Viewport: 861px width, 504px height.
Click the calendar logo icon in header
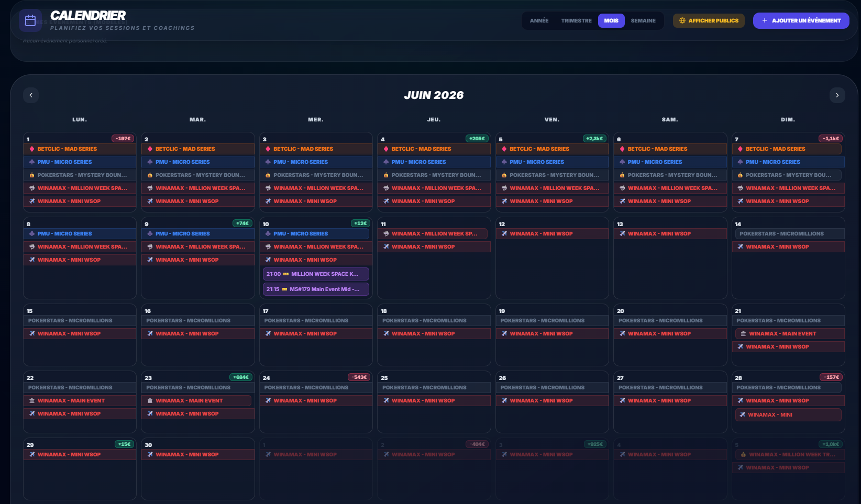(x=30, y=20)
